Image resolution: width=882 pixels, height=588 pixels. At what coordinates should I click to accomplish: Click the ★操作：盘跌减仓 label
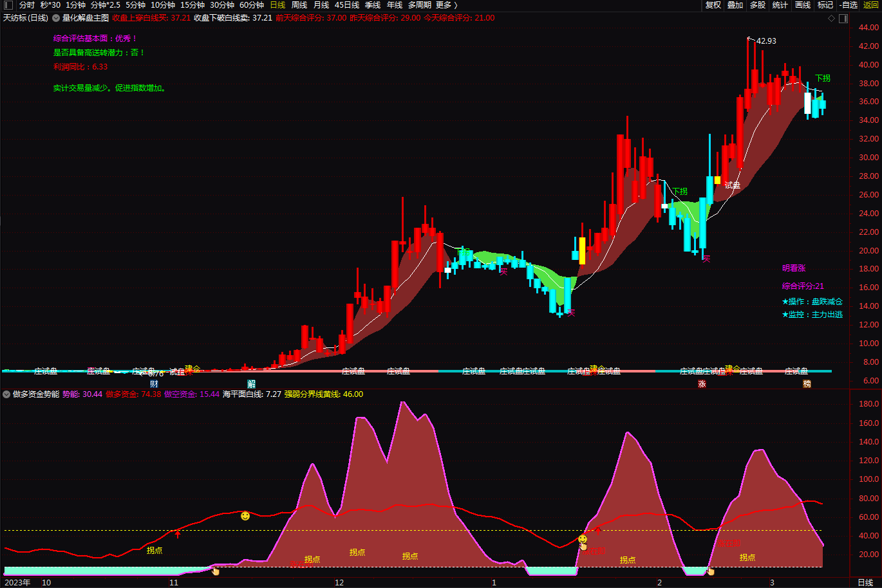[812, 302]
